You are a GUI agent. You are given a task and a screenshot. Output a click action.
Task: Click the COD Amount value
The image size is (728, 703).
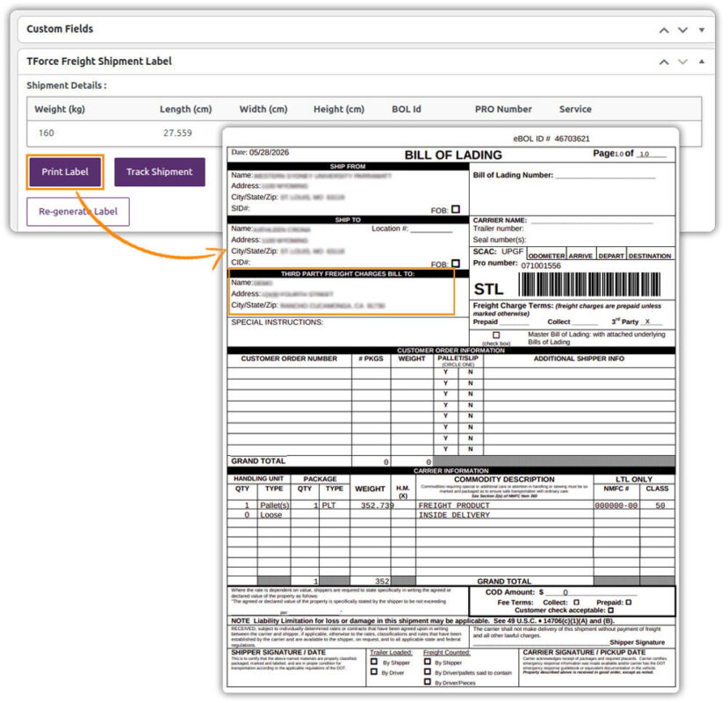566,592
